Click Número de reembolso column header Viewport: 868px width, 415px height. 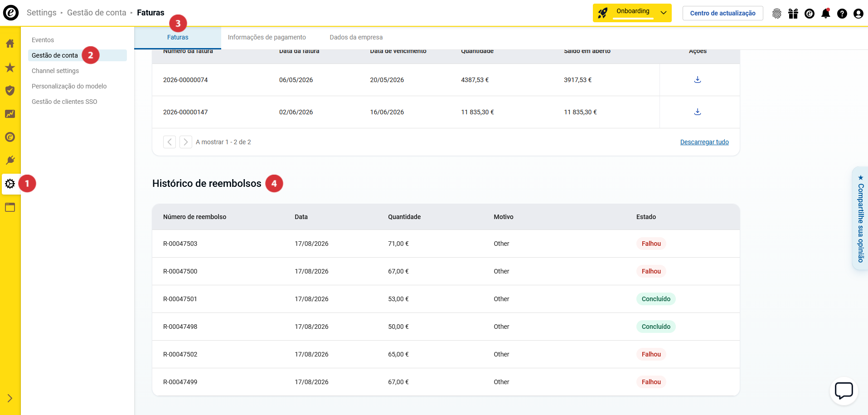tap(195, 217)
